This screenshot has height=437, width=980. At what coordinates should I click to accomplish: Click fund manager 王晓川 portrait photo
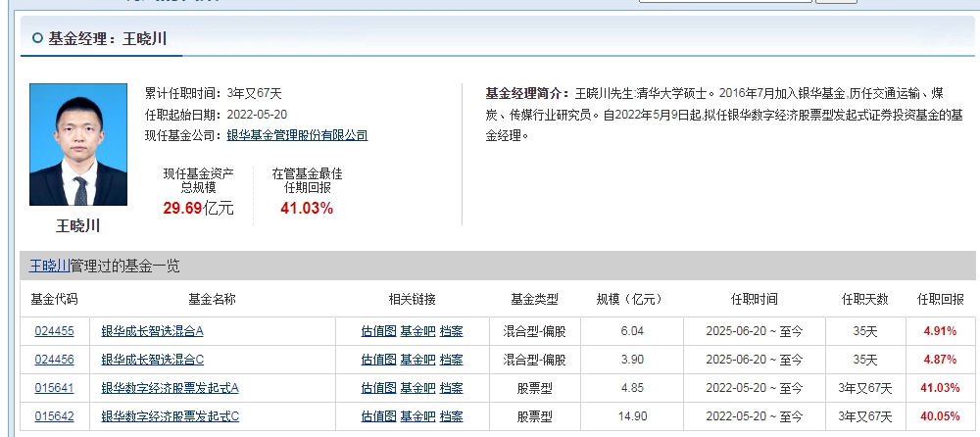click(x=78, y=144)
